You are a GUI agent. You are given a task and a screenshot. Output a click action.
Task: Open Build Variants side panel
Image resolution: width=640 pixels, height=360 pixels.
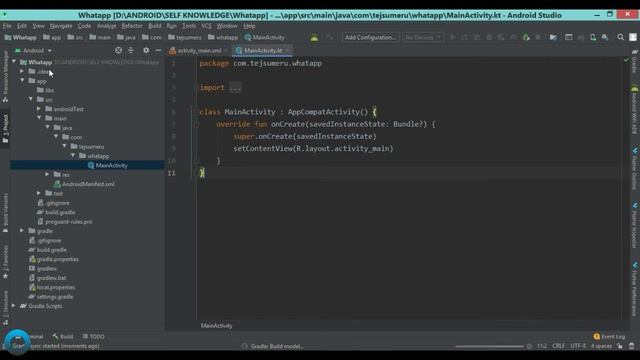pyautogui.click(x=5, y=213)
